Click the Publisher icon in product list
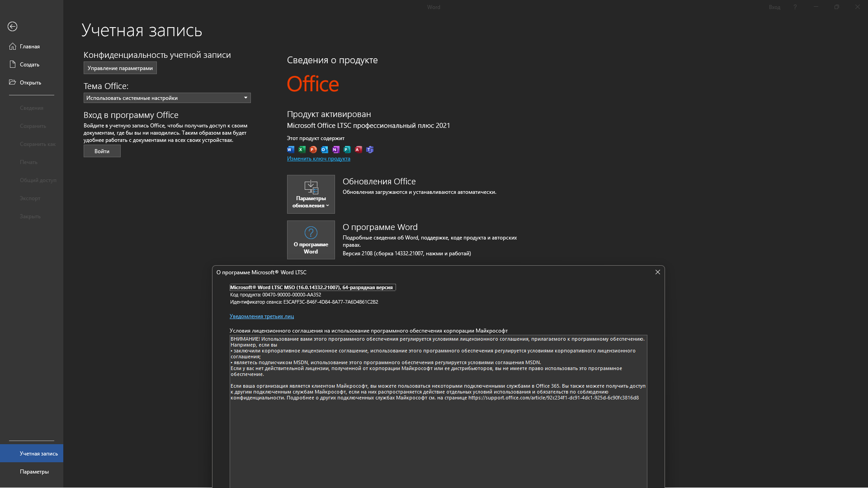Viewport: 868px width, 488px height. 347,150
